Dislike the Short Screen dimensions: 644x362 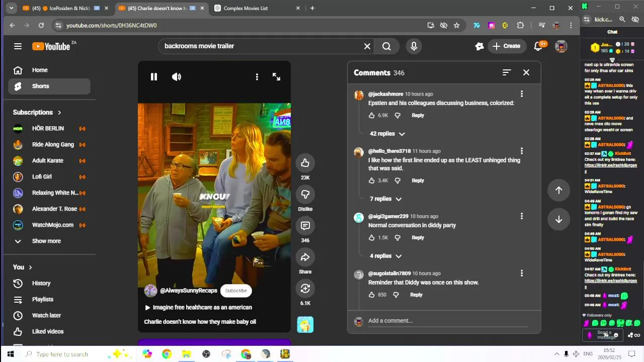[x=305, y=194]
